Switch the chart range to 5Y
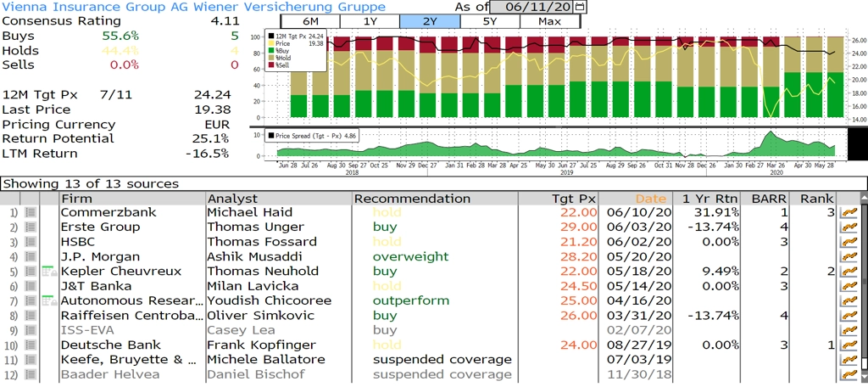This screenshot has height=387, width=868. (490, 21)
